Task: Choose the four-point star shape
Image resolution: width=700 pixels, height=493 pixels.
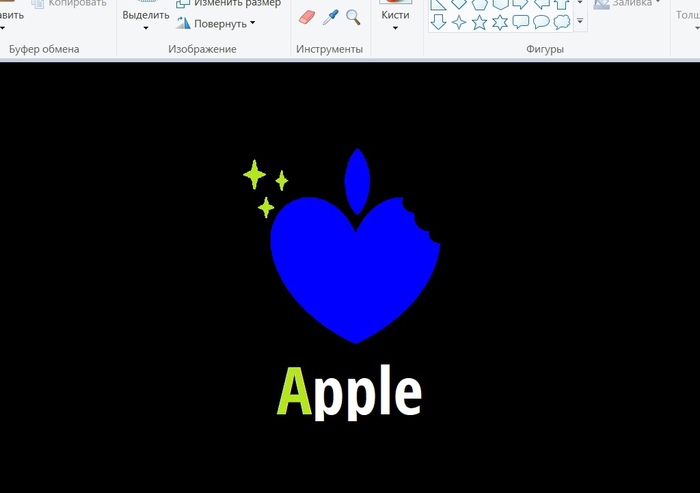Action: (x=459, y=22)
